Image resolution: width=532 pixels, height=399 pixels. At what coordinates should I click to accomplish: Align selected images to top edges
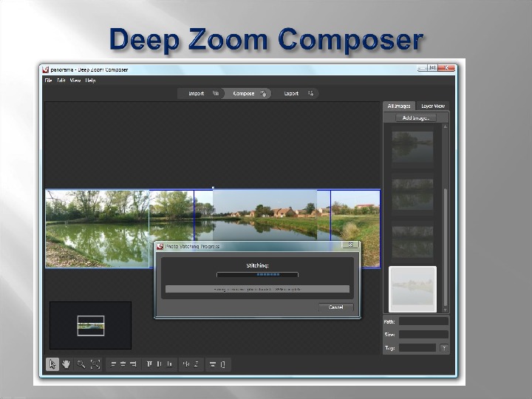pyautogui.click(x=149, y=364)
